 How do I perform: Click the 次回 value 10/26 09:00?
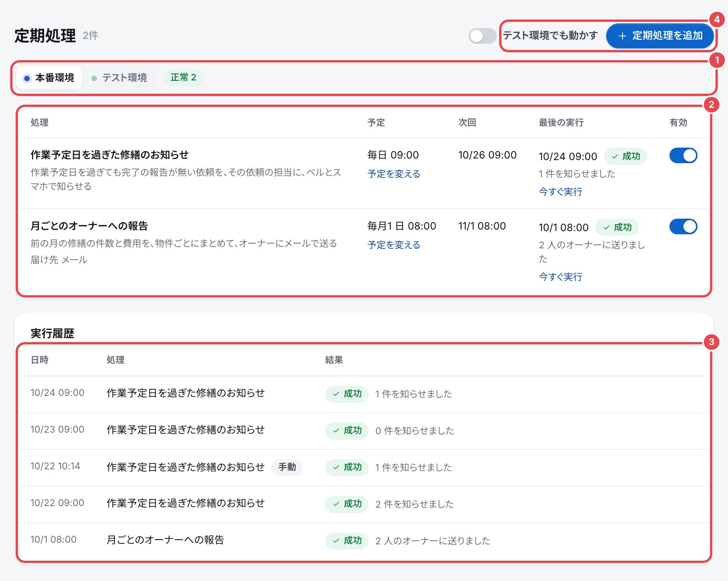point(487,155)
